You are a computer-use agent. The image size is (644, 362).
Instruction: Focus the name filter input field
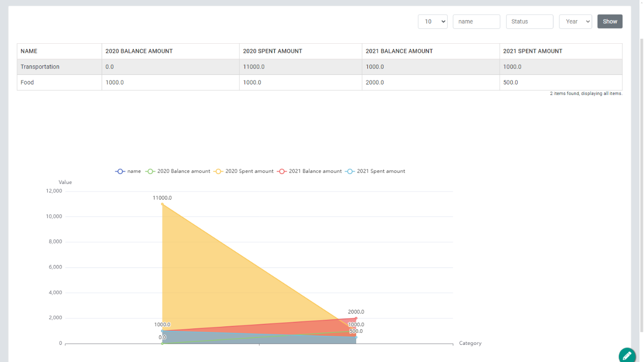pos(476,22)
